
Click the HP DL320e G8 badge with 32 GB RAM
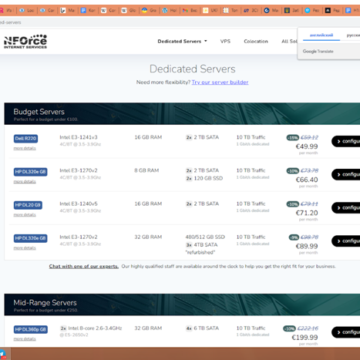(30, 238)
